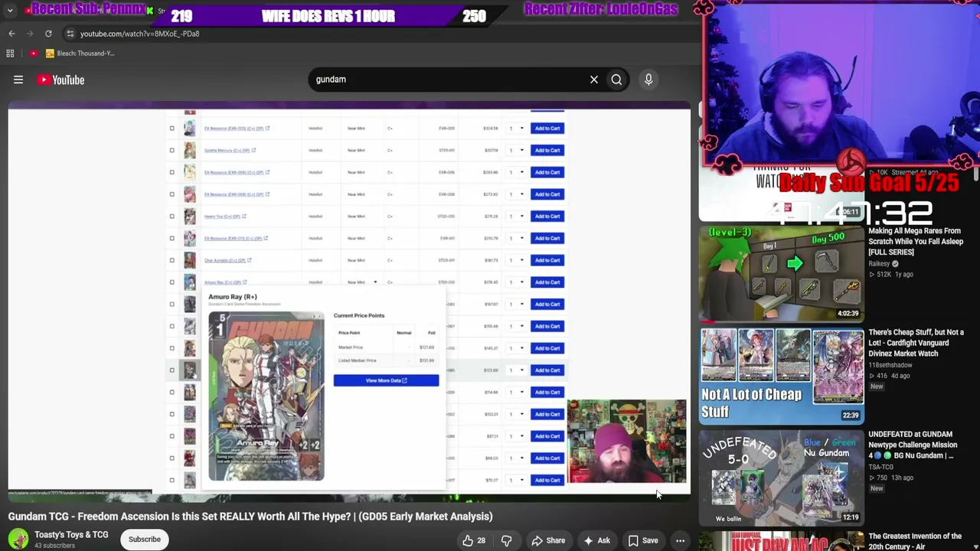Click View More Data in Amuro Ray popup

[x=386, y=380]
